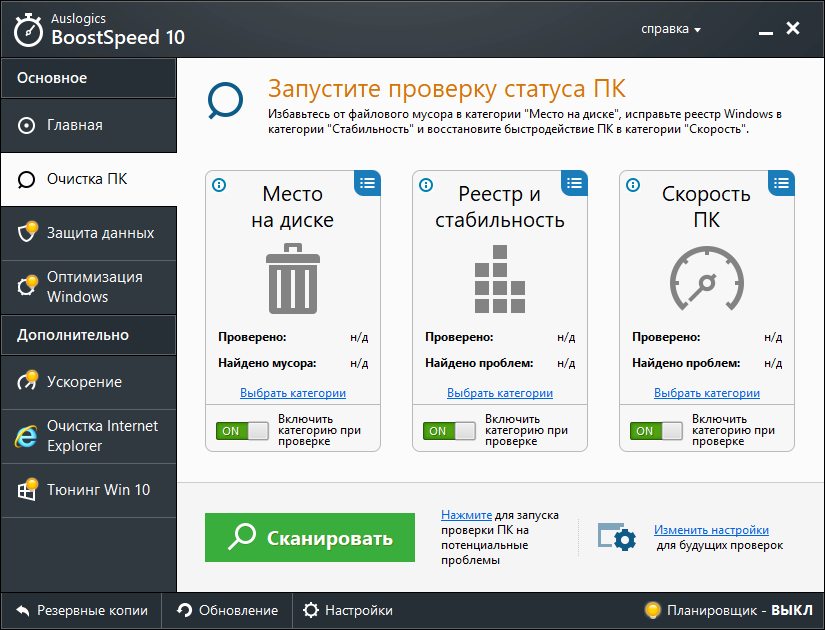Toggle the ON switch for Реестр и стабильность
This screenshot has width=825, height=630.
[x=449, y=431]
